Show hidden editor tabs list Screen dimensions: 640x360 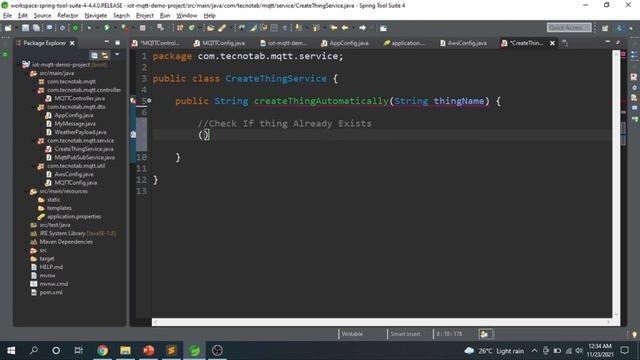coord(565,43)
